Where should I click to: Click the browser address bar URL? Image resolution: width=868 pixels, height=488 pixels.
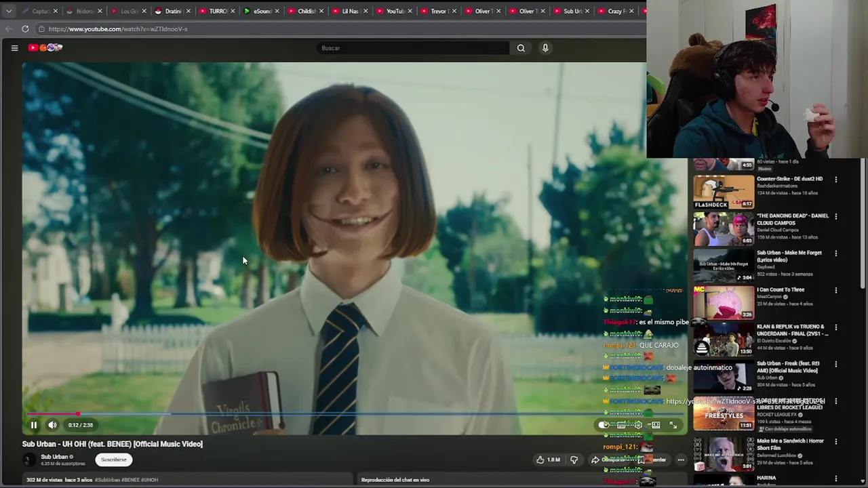118,29
